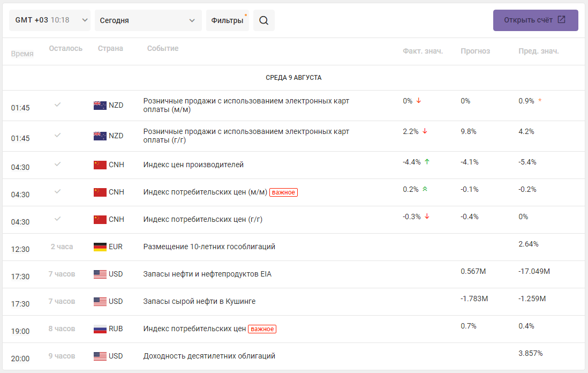Click the checkmark in the 01:45 м/м row

click(x=57, y=105)
